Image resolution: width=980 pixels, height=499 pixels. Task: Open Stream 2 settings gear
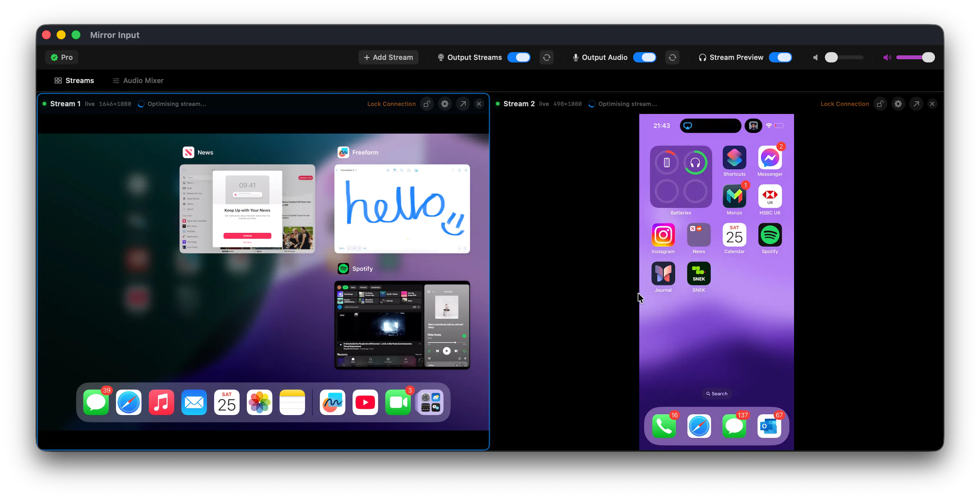tap(898, 104)
